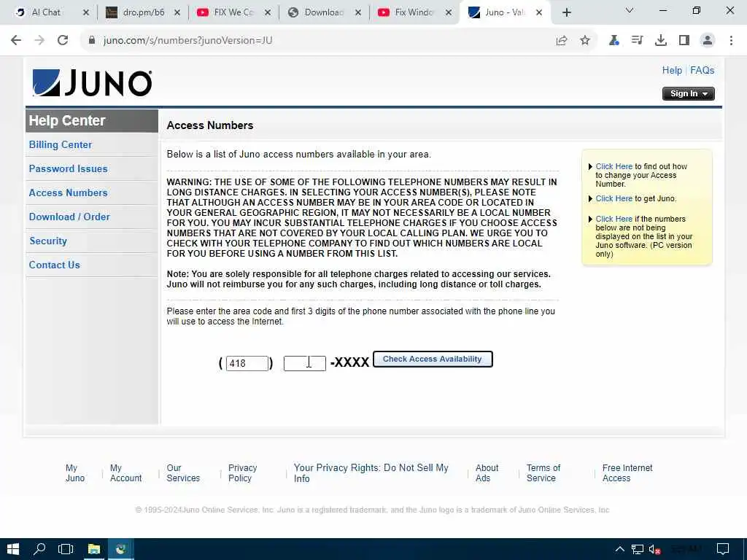Switch to the AI Chat tab
Screen dimensions: 747x560
(45, 13)
